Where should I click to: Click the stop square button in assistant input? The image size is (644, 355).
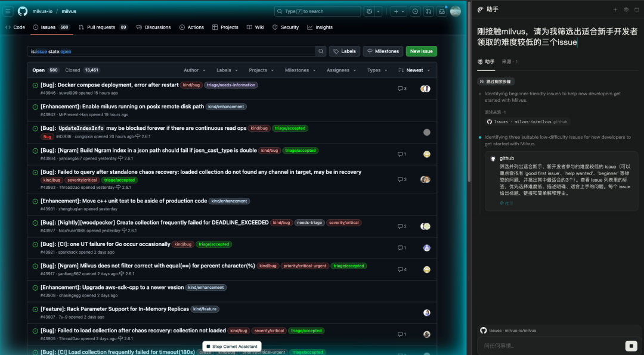tap(630, 345)
